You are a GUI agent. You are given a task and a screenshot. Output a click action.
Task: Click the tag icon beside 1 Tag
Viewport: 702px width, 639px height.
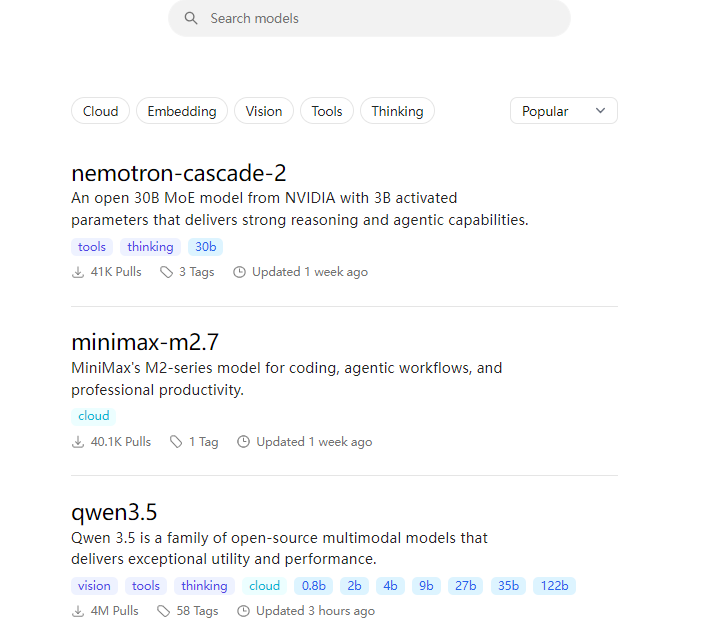point(176,442)
